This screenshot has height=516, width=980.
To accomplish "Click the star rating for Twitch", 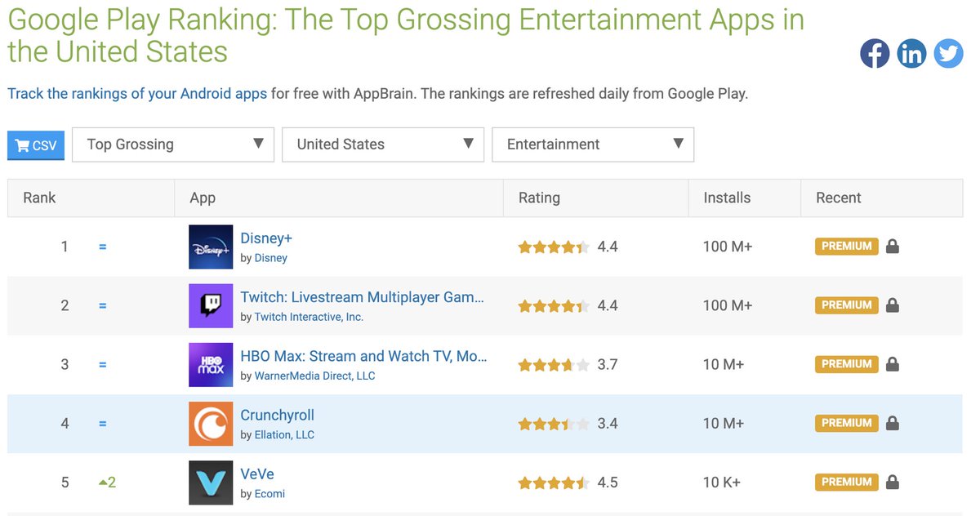I will click(554, 306).
